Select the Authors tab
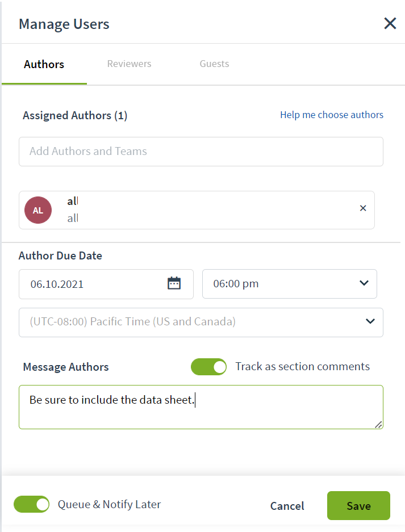 (x=44, y=64)
